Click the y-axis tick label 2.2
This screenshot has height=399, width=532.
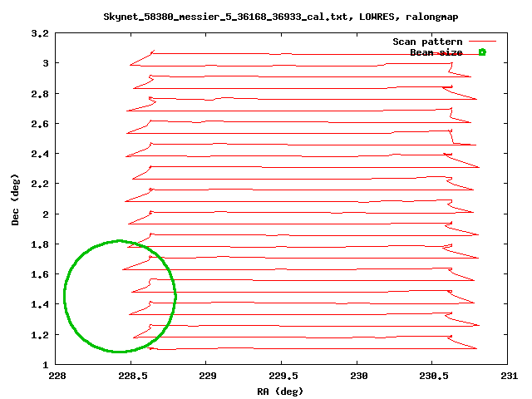40,184
